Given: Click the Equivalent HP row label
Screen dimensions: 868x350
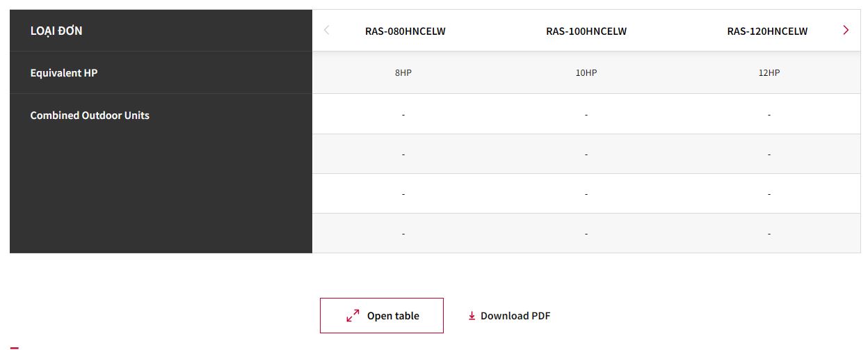Looking at the screenshot, I should (64, 72).
